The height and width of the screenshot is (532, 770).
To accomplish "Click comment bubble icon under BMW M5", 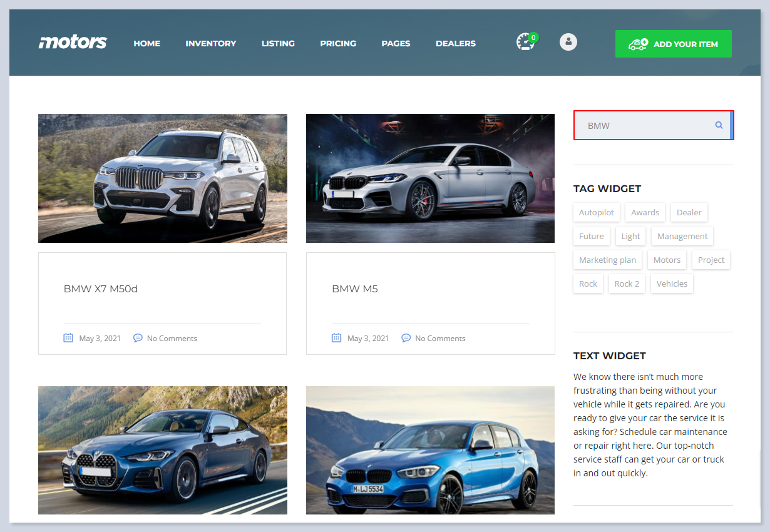I will pos(406,338).
